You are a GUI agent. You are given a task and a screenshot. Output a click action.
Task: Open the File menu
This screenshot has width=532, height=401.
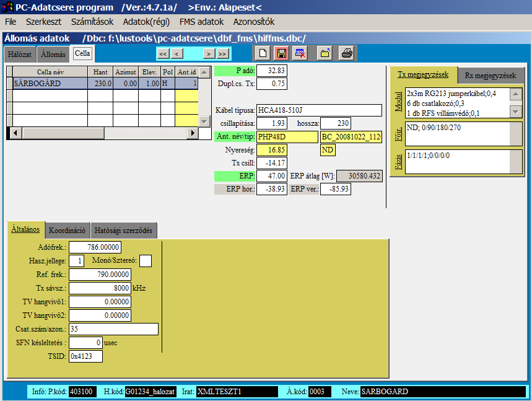point(11,22)
